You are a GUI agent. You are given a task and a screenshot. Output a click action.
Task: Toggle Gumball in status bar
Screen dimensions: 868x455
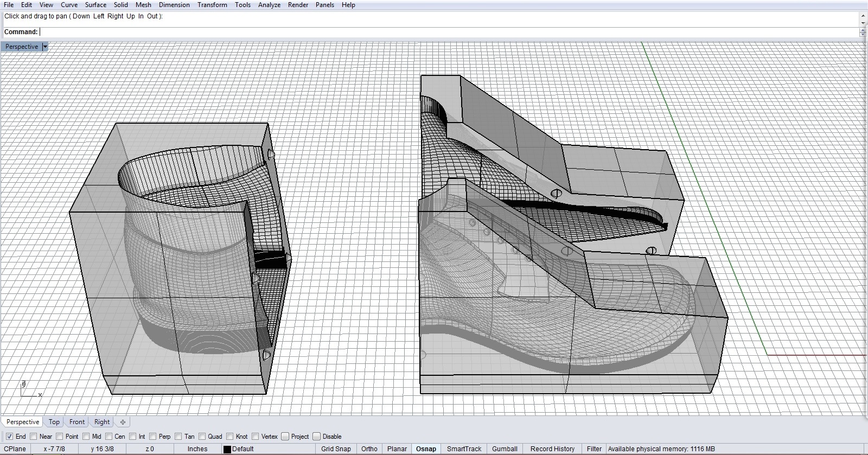point(505,449)
